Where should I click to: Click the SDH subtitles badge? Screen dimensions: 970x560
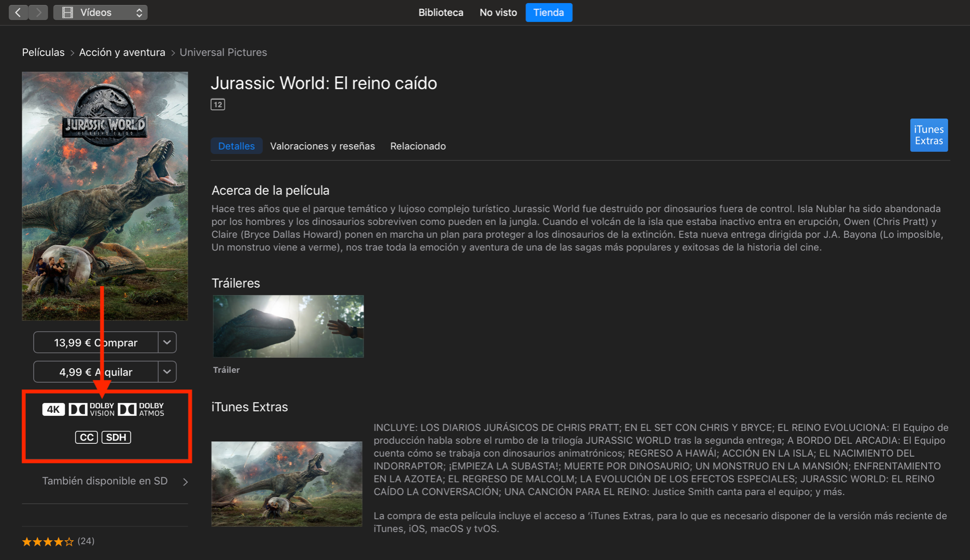tap(116, 437)
